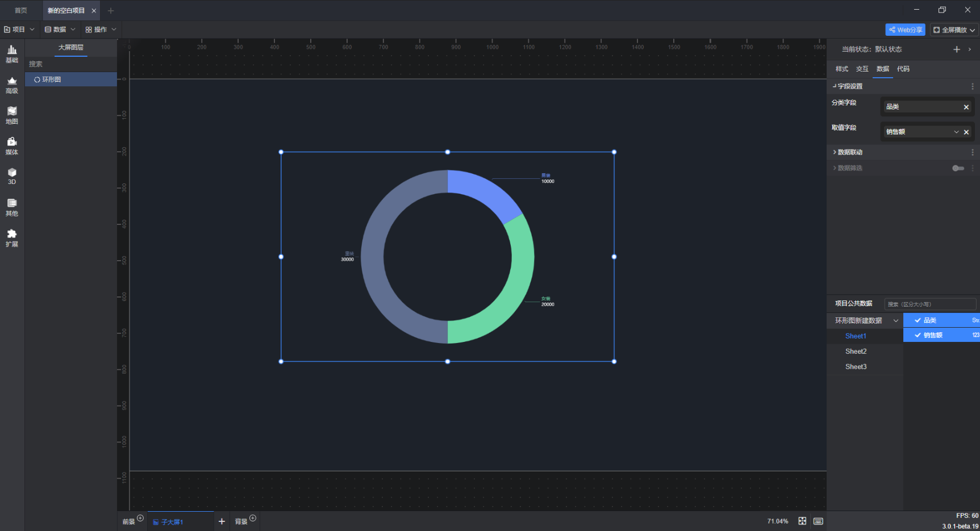The width and height of the screenshot is (980, 531).
Task: Open the 数据 dropdown menu
Action: pos(60,30)
